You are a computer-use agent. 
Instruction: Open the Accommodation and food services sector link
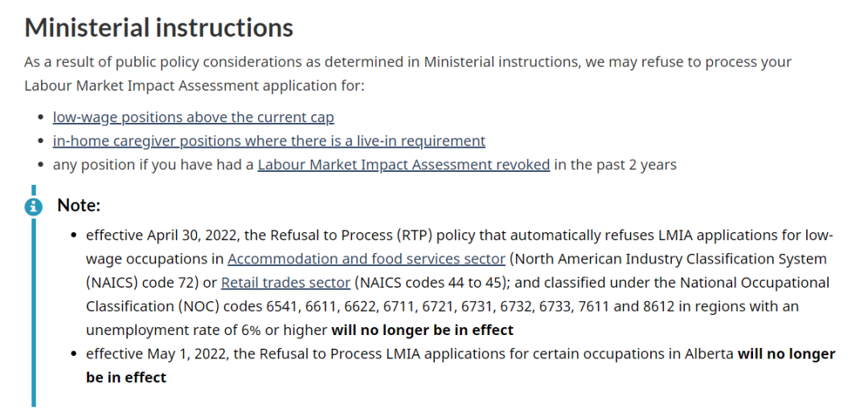366,259
